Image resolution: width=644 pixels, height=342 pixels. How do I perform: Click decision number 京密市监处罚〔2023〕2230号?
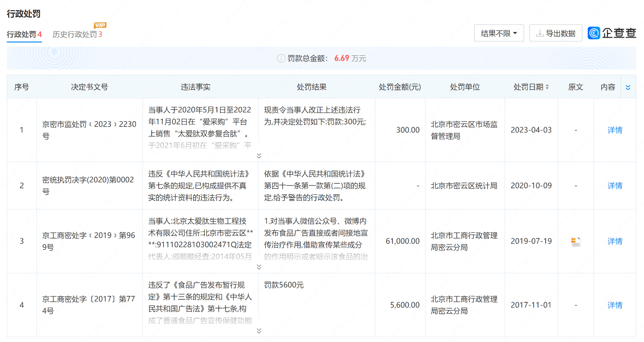coord(89,130)
